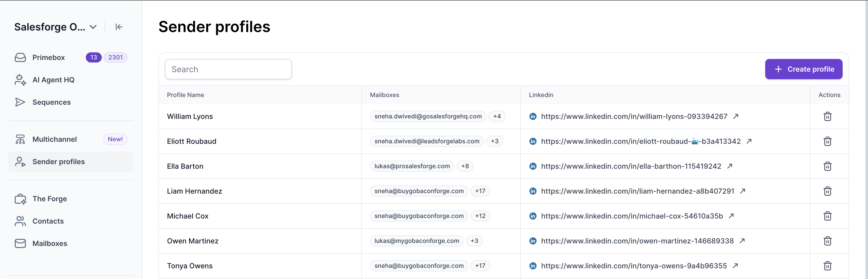This screenshot has width=868, height=279.
Task: Focus the Search input field
Action: [x=228, y=69]
